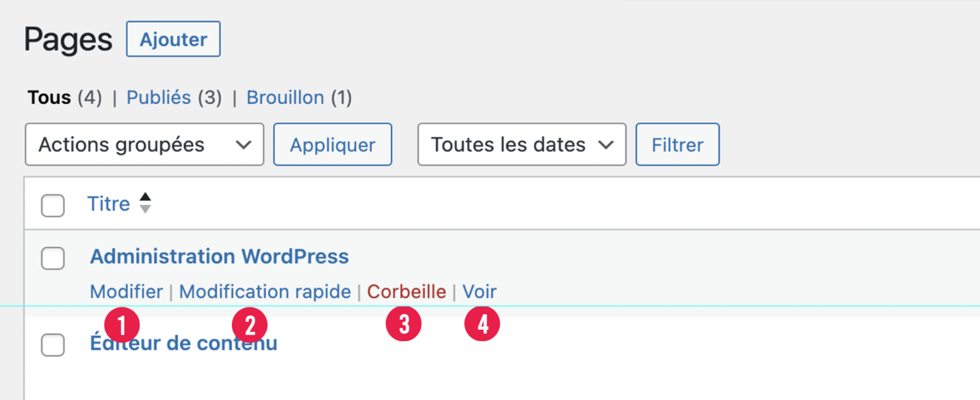The height and width of the screenshot is (400, 980).
Task: Click the chevron on Actions groupées
Action: click(243, 145)
